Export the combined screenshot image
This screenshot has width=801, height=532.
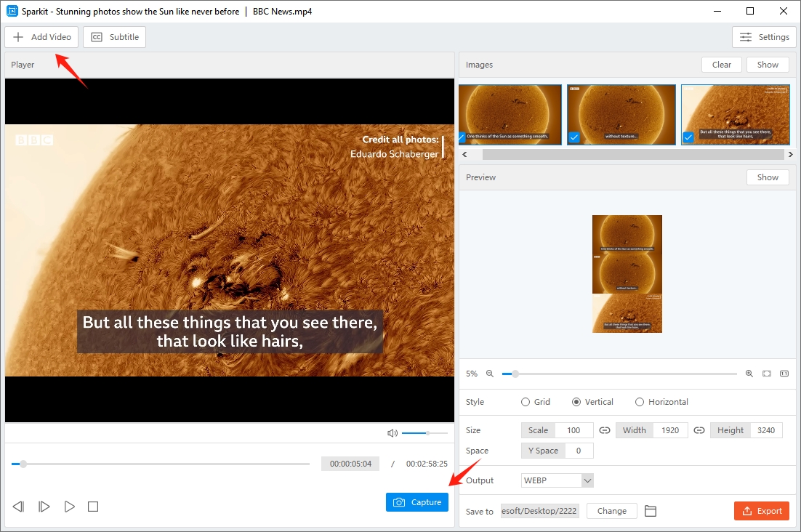[761, 511]
